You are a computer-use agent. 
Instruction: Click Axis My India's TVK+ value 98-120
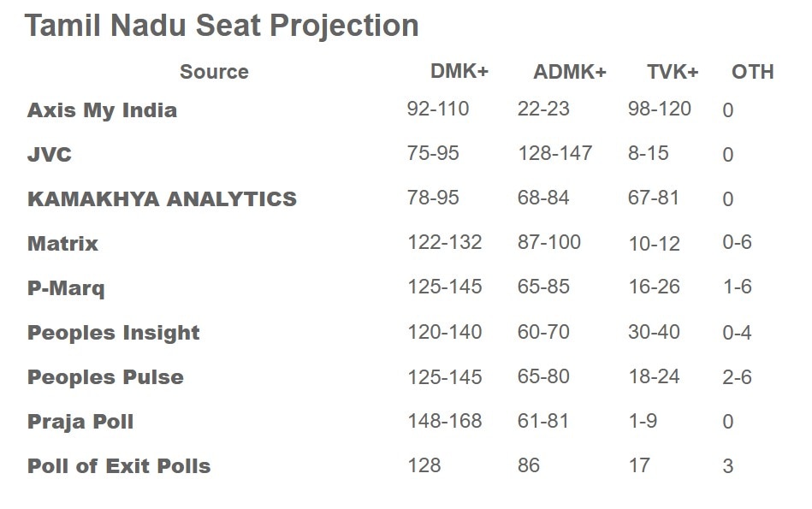coord(660,109)
